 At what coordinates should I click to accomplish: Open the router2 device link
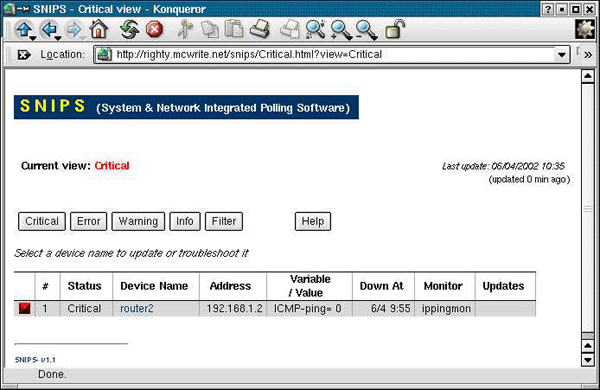pyautogui.click(x=137, y=308)
